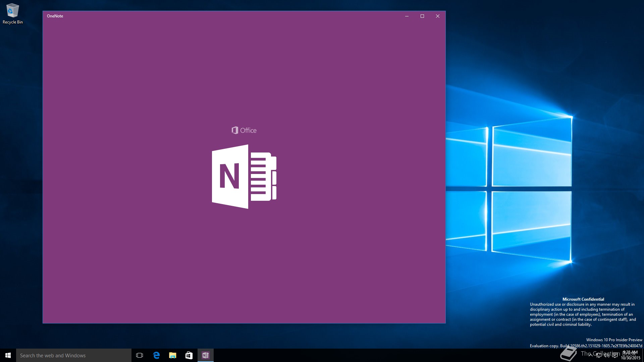Image resolution: width=644 pixels, height=362 pixels.
Task: Click the Show Desktop sliver on the taskbar
Action: coord(643,355)
